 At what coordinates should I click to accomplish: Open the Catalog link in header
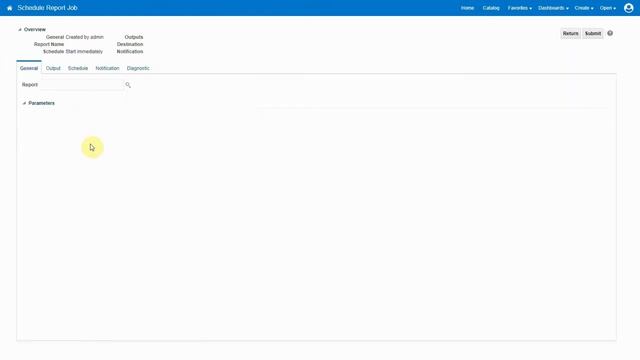491,8
